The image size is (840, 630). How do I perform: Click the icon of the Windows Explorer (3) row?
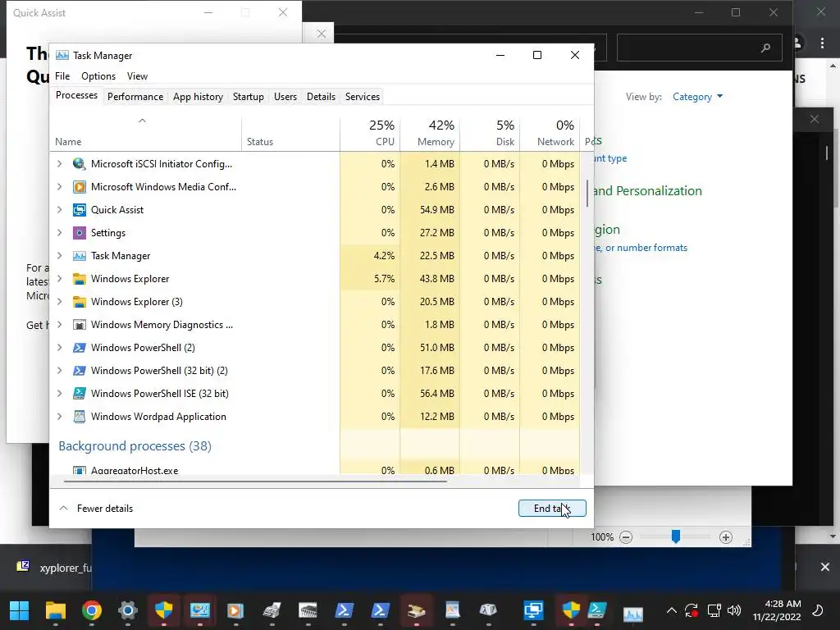(80, 302)
